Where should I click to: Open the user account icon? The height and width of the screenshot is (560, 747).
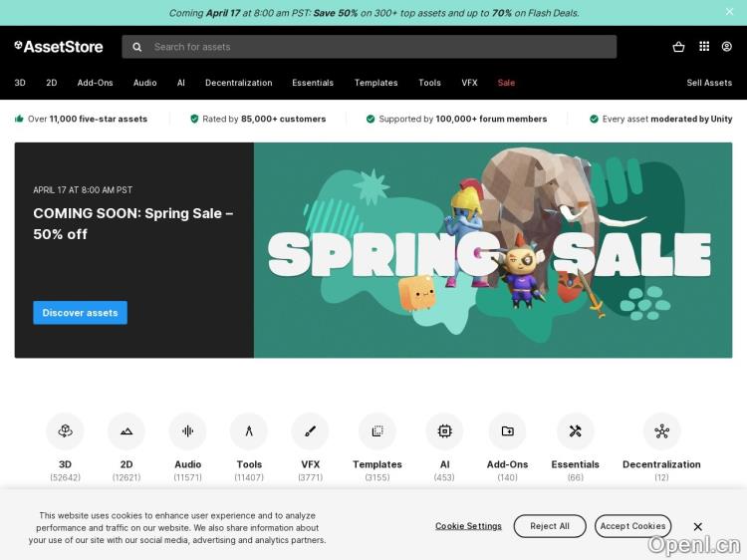(x=726, y=46)
